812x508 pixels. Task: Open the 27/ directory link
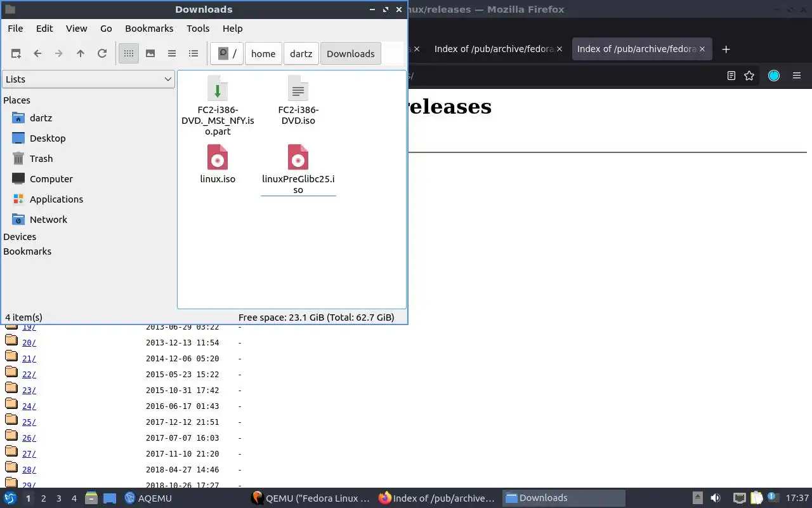tap(29, 454)
